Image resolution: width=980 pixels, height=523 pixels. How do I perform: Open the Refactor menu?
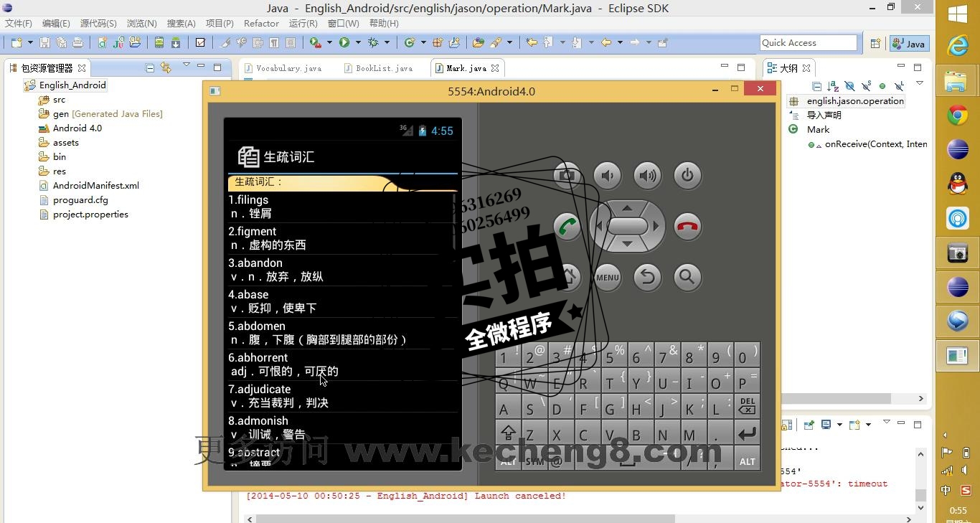click(261, 24)
